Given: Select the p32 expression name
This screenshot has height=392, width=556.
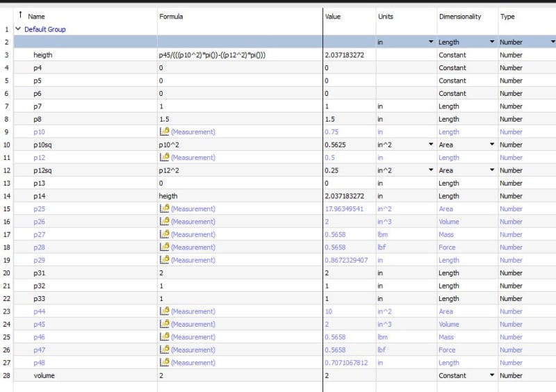Looking at the screenshot, I should click(x=39, y=286).
